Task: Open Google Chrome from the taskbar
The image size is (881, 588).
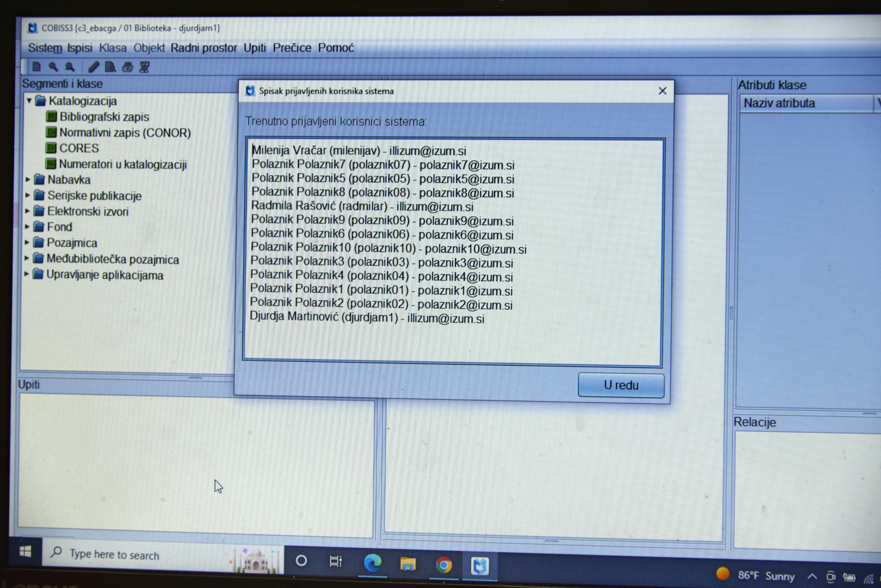Action: pyautogui.click(x=444, y=565)
